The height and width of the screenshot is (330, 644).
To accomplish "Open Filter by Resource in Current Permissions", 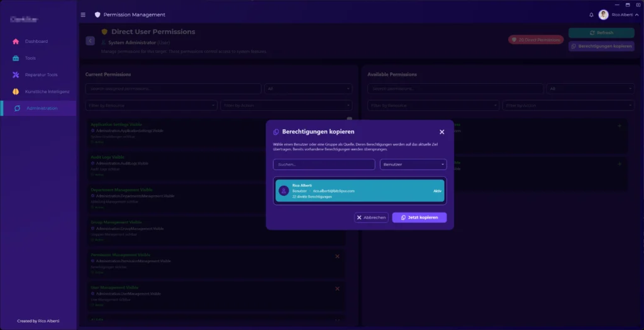I will [151, 105].
